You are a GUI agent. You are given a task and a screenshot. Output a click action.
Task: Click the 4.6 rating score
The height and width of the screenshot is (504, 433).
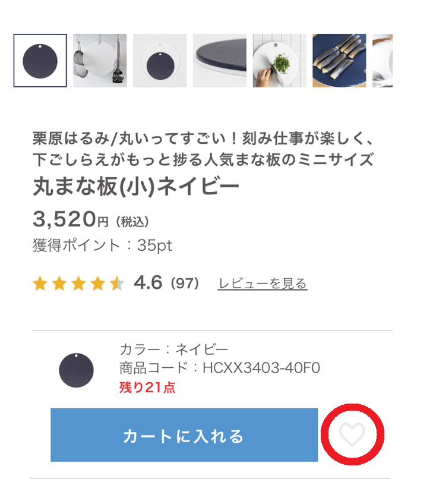pyautogui.click(x=148, y=283)
